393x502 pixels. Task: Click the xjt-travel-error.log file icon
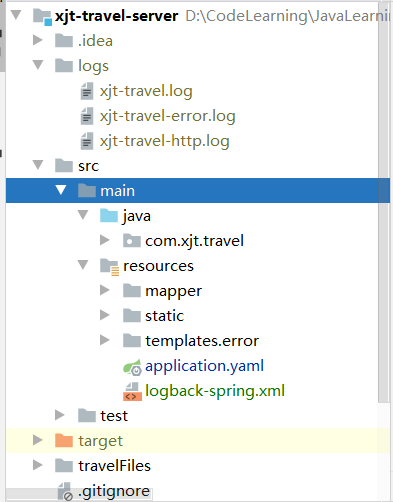pos(87,116)
